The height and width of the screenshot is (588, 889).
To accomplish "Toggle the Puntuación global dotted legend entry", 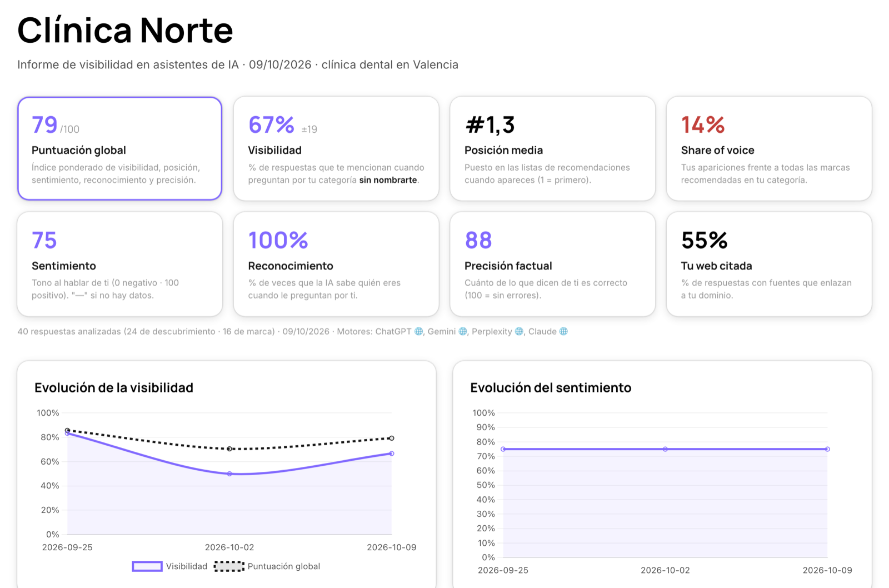I will pos(267,566).
